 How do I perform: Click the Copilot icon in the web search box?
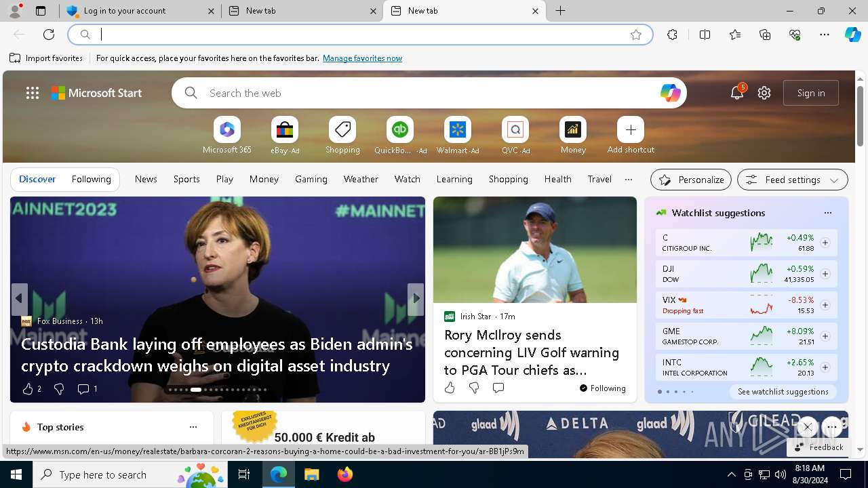670,94
